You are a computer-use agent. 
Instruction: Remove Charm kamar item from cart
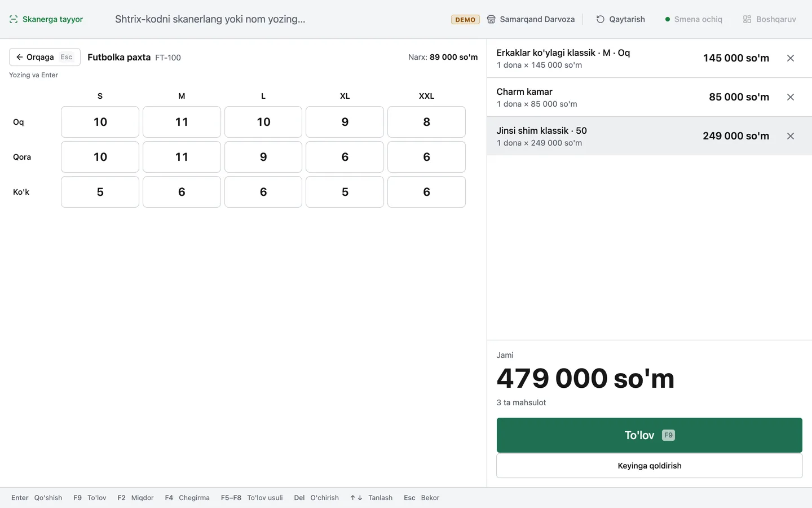791,97
